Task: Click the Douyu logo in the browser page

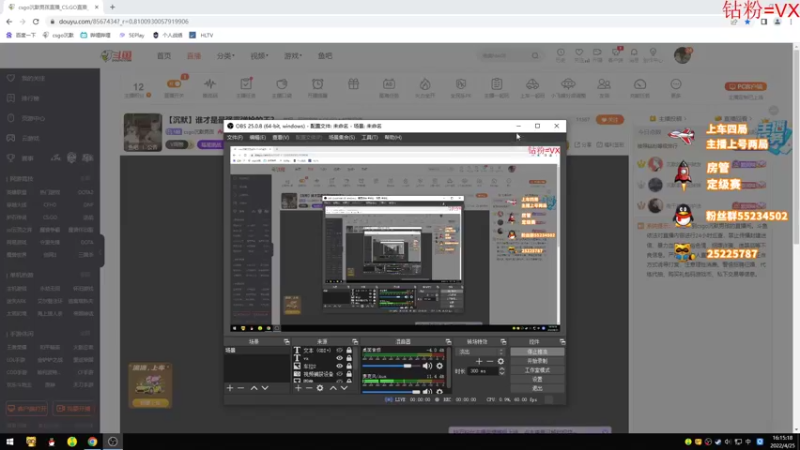Action: (x=117, y=56)
